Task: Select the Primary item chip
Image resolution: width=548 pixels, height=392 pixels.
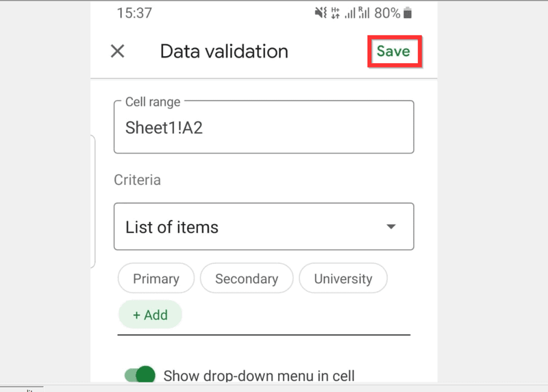Action: click(156, 278)
